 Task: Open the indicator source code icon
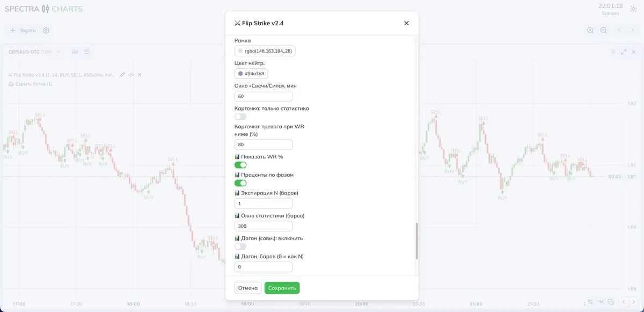coord(131,75)
